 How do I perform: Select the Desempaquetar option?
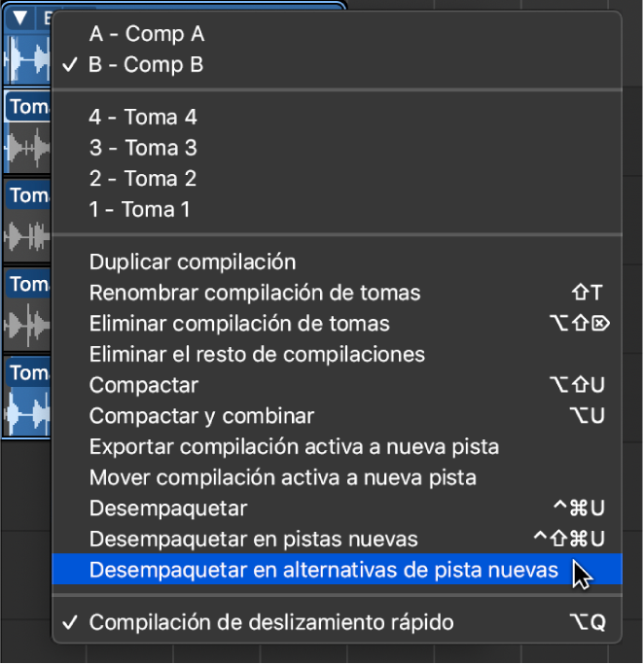(168, 508)
